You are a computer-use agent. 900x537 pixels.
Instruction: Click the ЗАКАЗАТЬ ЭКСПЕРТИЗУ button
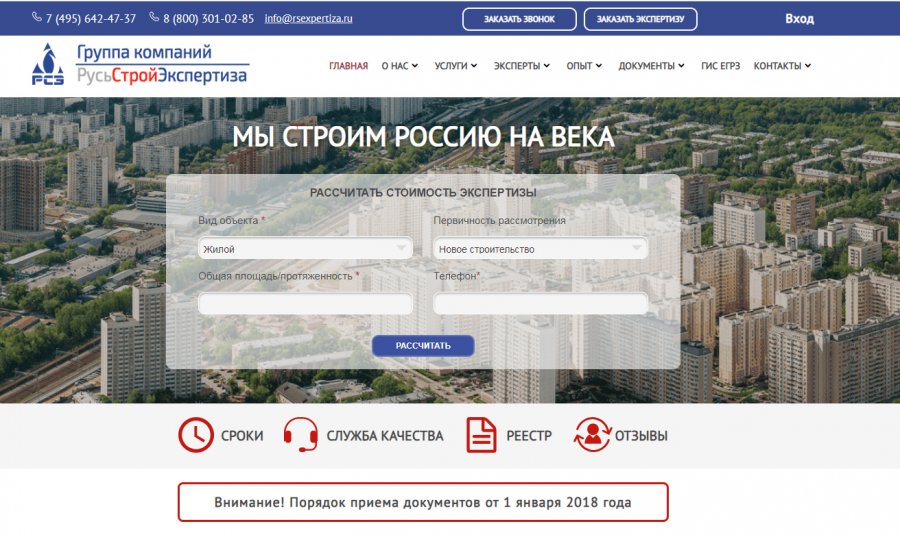pos(641,19)
